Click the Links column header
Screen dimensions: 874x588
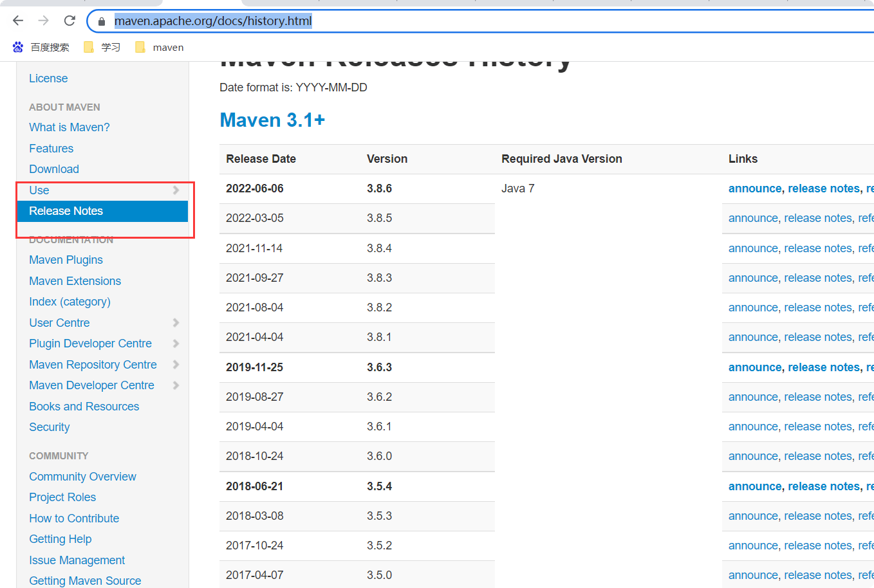tap(743, 159)
